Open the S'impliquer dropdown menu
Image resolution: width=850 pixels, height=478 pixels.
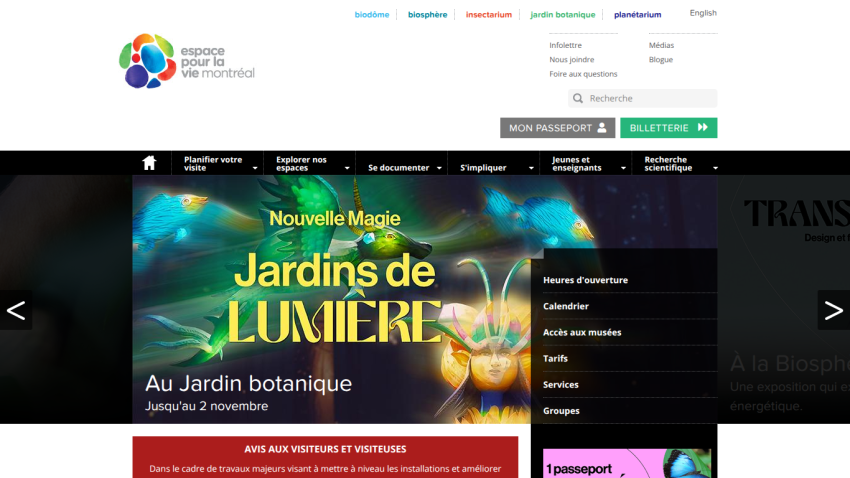click(x=494, y=163)
